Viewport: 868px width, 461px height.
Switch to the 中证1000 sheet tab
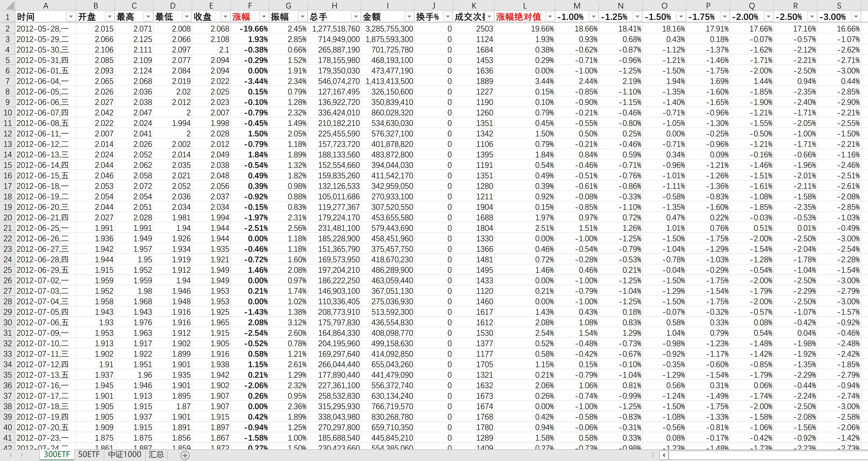click(124, 454)
